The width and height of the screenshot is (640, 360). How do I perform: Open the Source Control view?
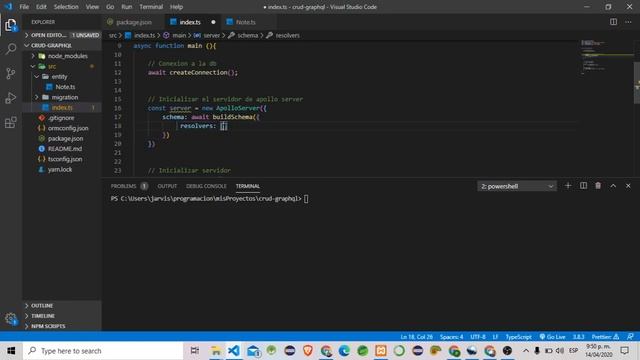point(11,73)
